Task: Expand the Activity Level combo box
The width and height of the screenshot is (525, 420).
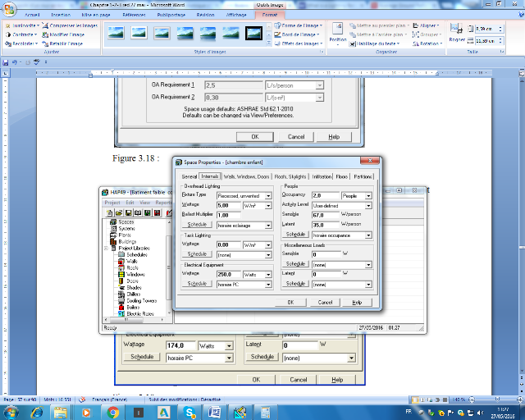Action: click(368, 205)
